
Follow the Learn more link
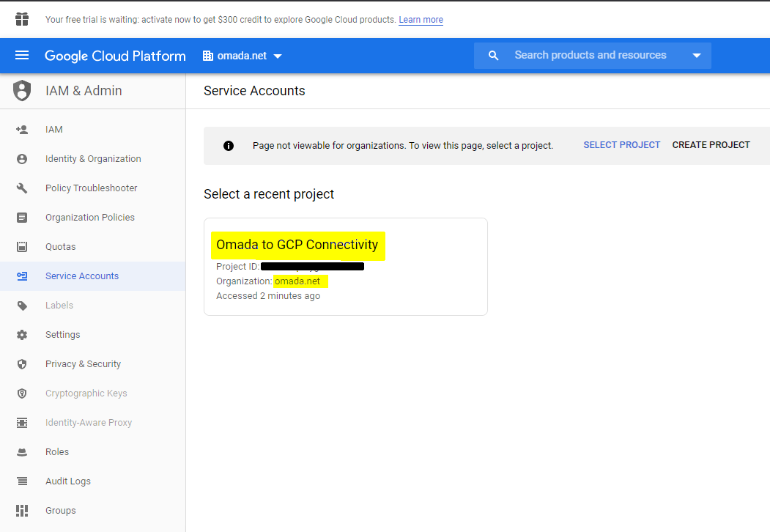[x=421, y=20]
